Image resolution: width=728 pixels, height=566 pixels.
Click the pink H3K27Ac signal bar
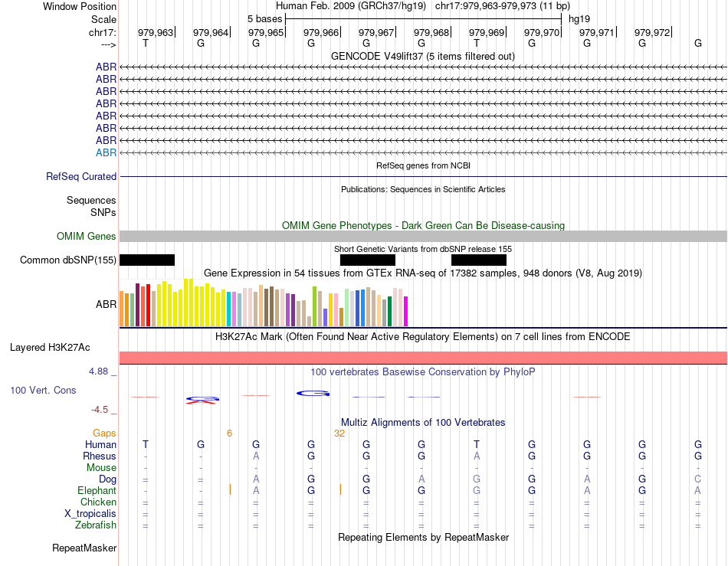423,358
